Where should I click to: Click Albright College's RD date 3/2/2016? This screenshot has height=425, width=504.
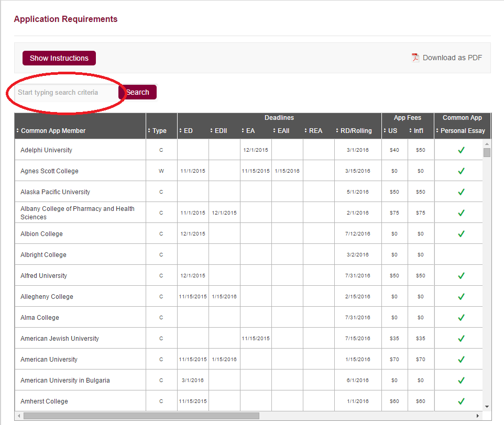tap(358, 255)
